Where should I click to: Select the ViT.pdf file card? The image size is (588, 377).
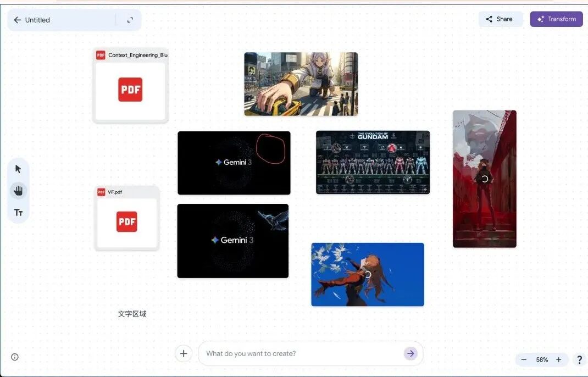click(127, 218)
